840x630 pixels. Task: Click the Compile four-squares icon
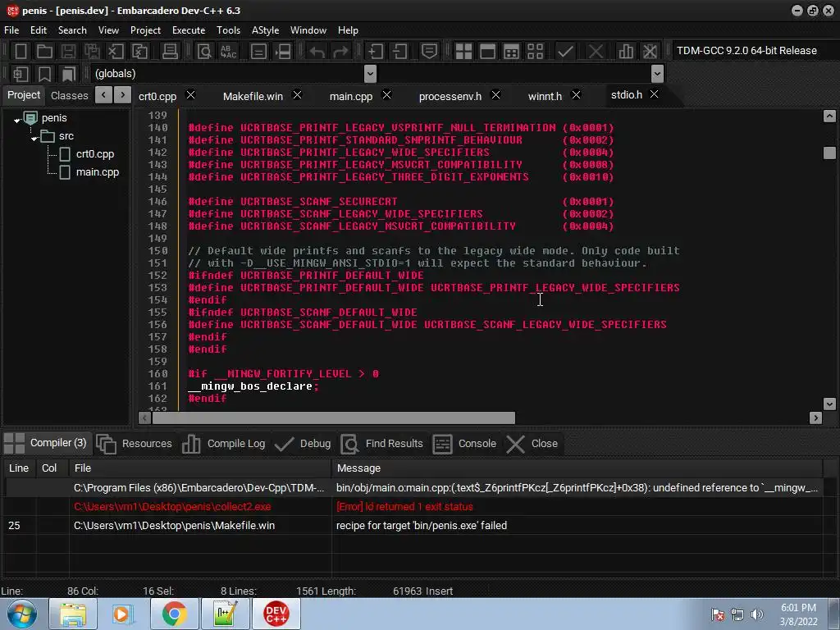(x=463, y=52)
